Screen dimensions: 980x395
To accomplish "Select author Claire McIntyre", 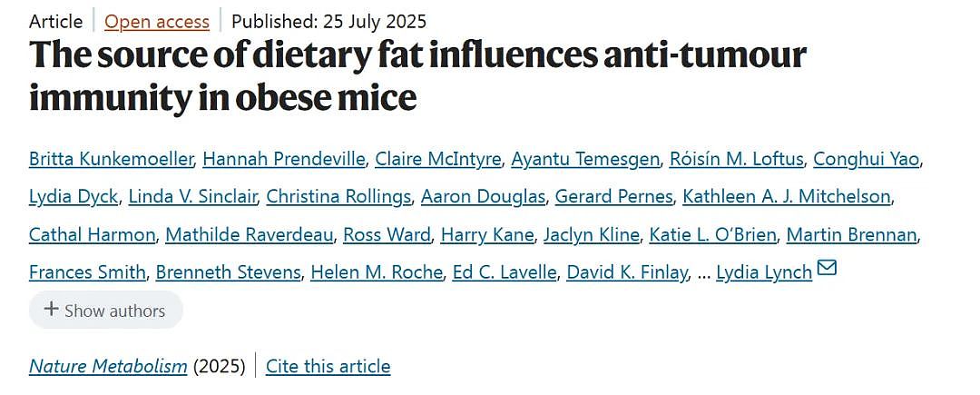I will coord(438,159).
